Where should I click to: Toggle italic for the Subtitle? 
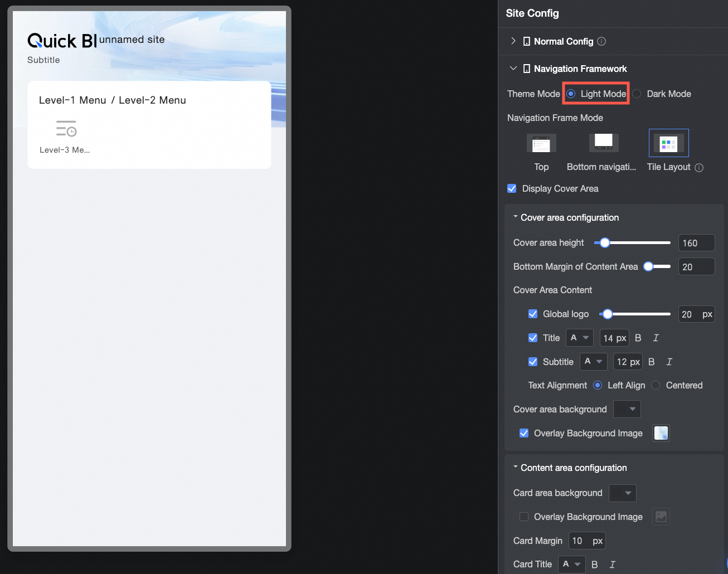pos(669,362)
